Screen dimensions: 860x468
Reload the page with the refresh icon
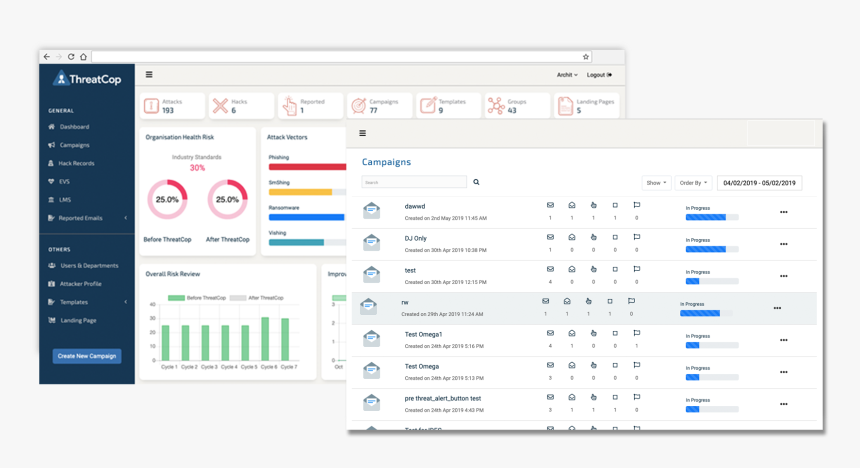click(x=71, y=57)
